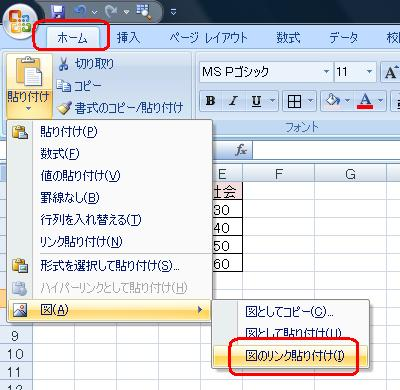400x390 pixels.
Task: Redo the last undone action
Action: [x=112, y=12]
